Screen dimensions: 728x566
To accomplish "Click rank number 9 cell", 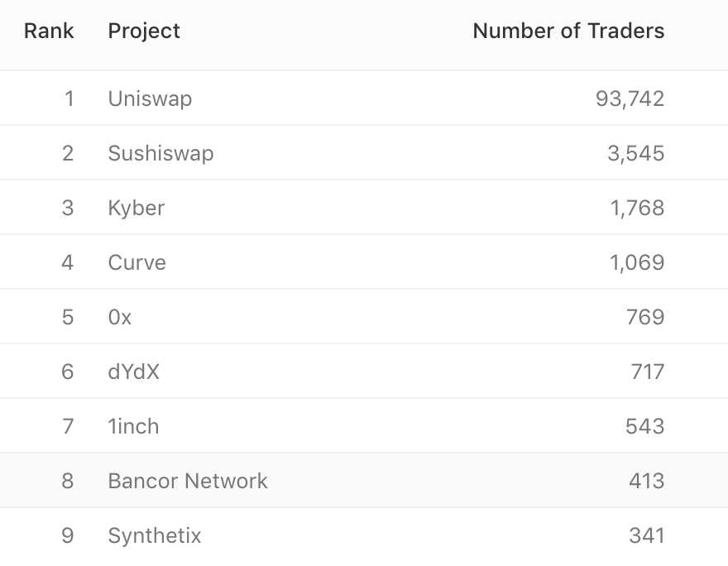I will pos(68,535).
